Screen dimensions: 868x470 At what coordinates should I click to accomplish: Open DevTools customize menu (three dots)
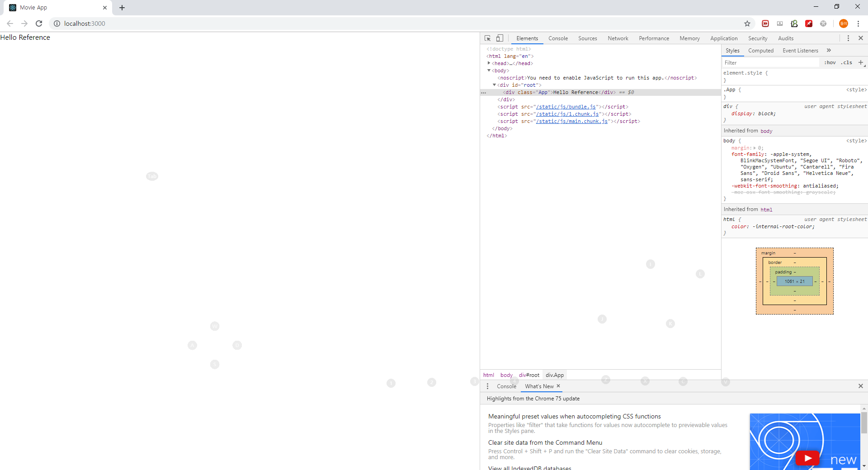coord(848,38)
